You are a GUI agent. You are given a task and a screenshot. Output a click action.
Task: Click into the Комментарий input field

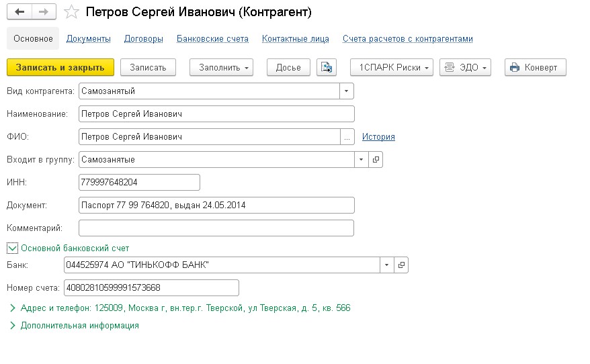[x=216, y=228]
